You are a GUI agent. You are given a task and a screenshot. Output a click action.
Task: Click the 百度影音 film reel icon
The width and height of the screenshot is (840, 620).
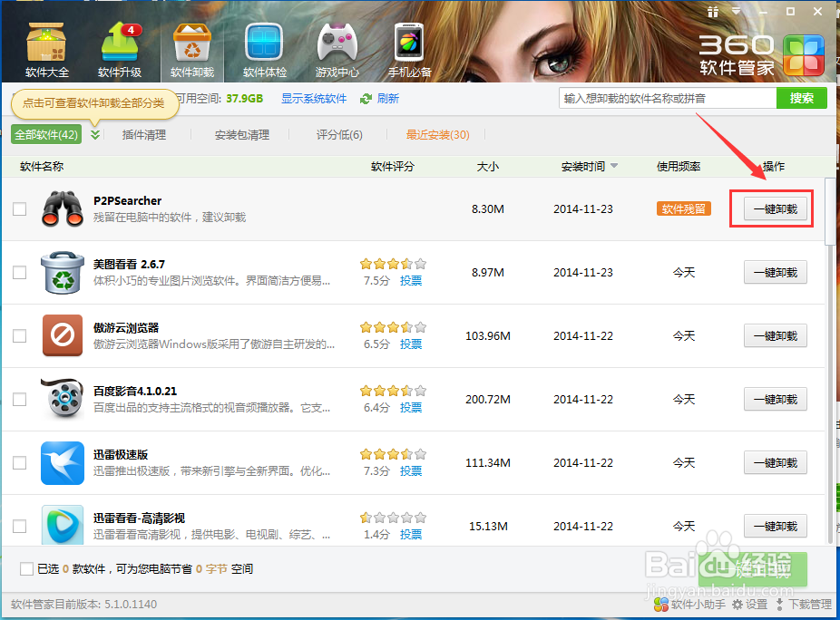click(x=63, y=399)
